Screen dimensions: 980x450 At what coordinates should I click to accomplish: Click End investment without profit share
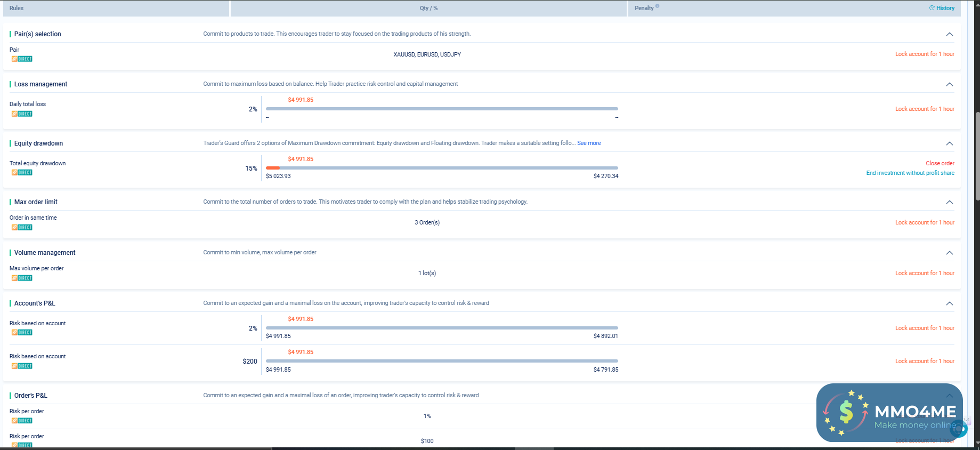click(910, 173)
